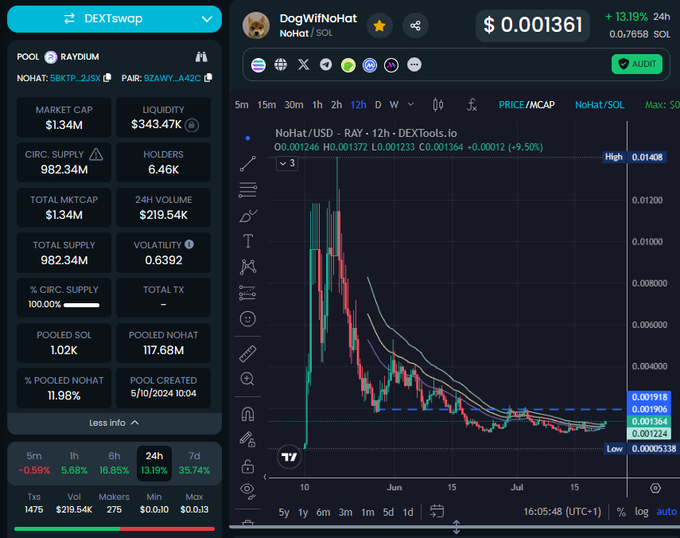The width and height of the screenshot is (680, 538).
Task: Open the AUDIT report
Action: [637, 64]
